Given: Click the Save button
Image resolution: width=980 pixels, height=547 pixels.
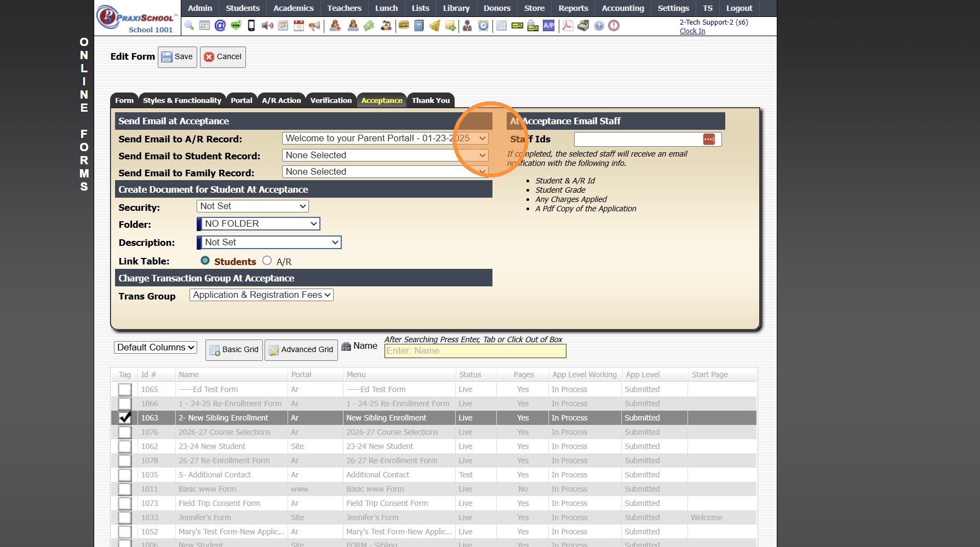Looking at the screenshot, I should click(x=177, y=57).
